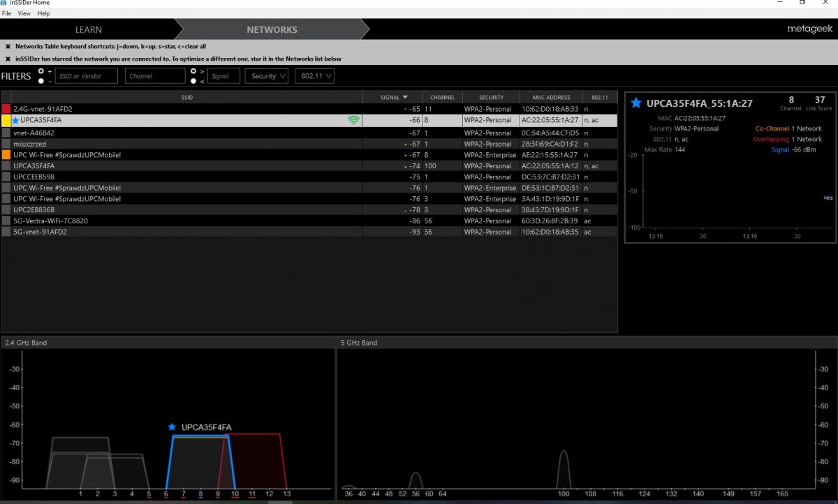Click the blue star in details panel header
838x504 pixels.
635,103
